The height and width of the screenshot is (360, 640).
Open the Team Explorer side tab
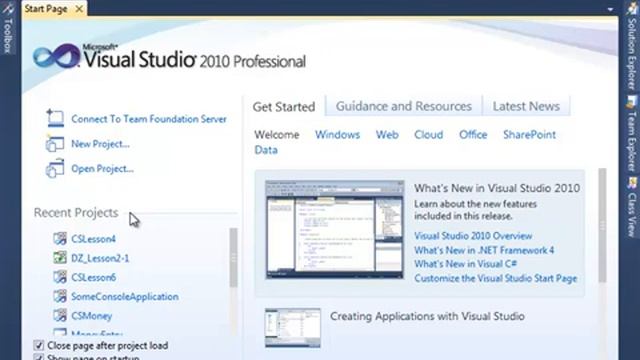(x=632, y=133)
